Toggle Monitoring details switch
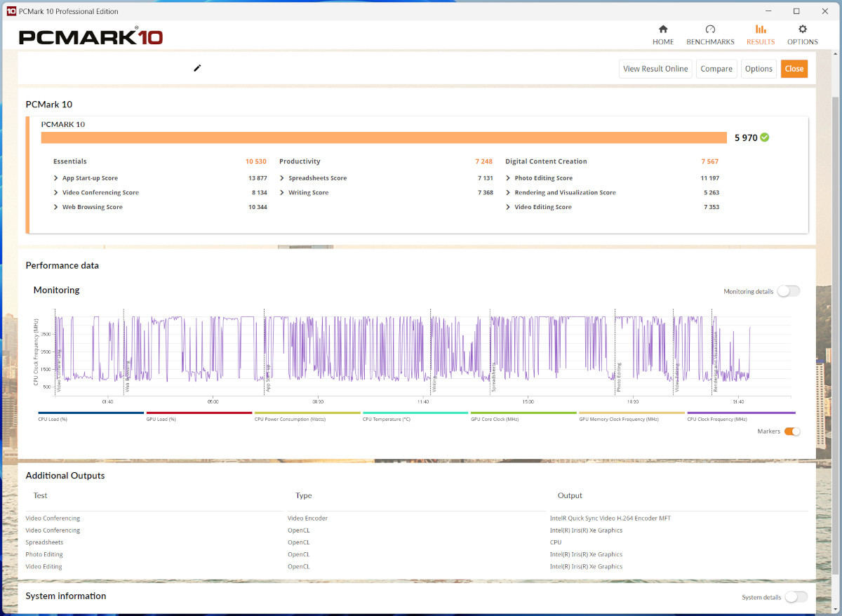842x616 pixels. (x=788, y=291)
